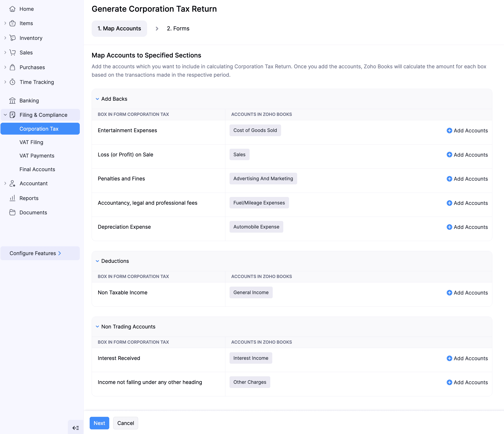Screen dimensions: 504x434
Task: Expand the Sales sidebar menu chevron
Action: pos(5,53)
